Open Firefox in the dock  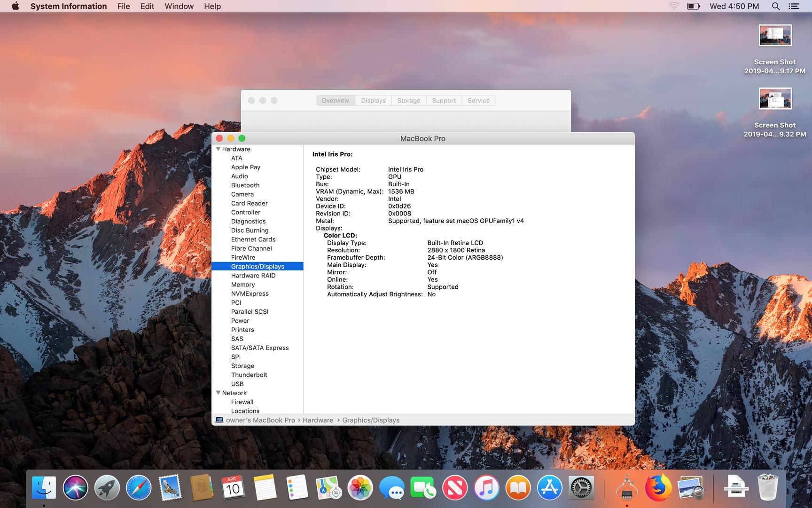tap(658, 487)
